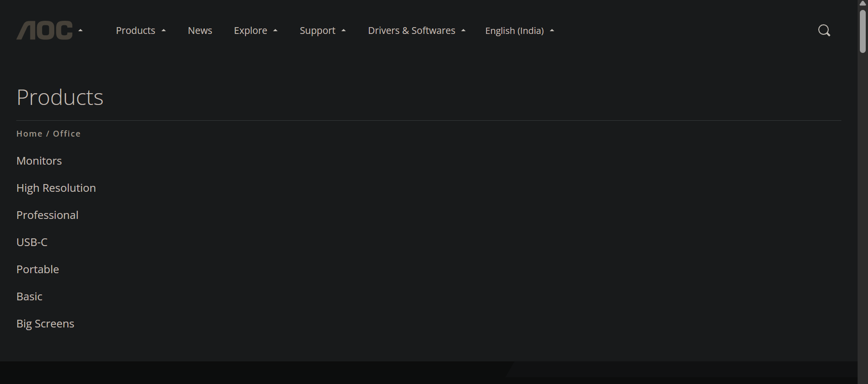Click the large Products page heading
This screenshot has height=384, width=868.
[60, 97]
